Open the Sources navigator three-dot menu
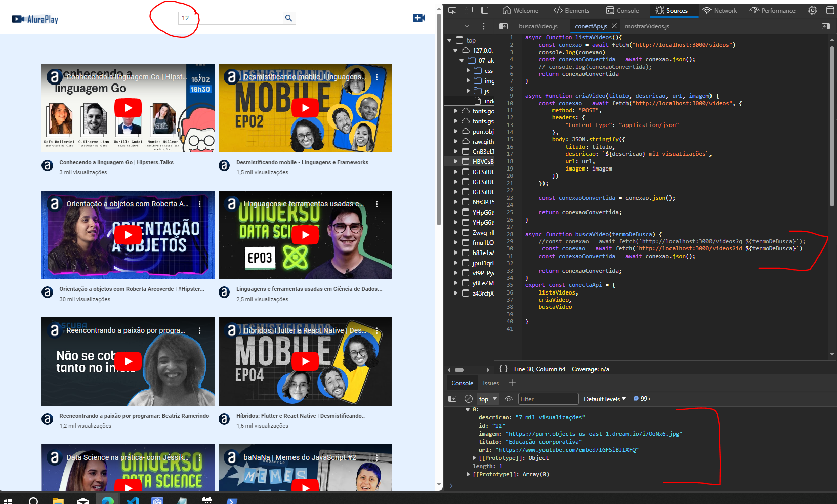 pyautogui.click(x=484, y=26)
